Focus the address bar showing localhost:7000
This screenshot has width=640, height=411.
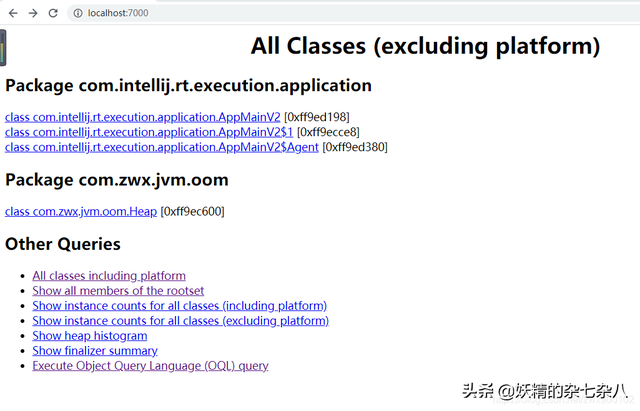(x=355, y=13)
